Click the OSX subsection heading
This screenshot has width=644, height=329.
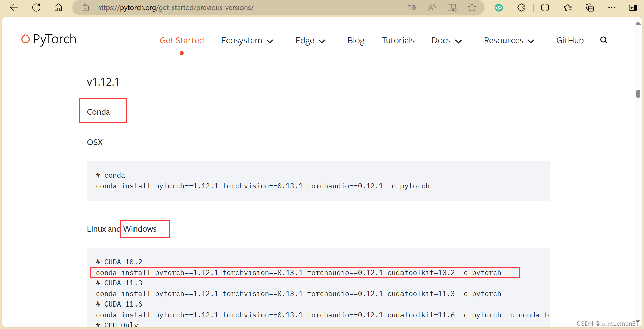(95, 142)
